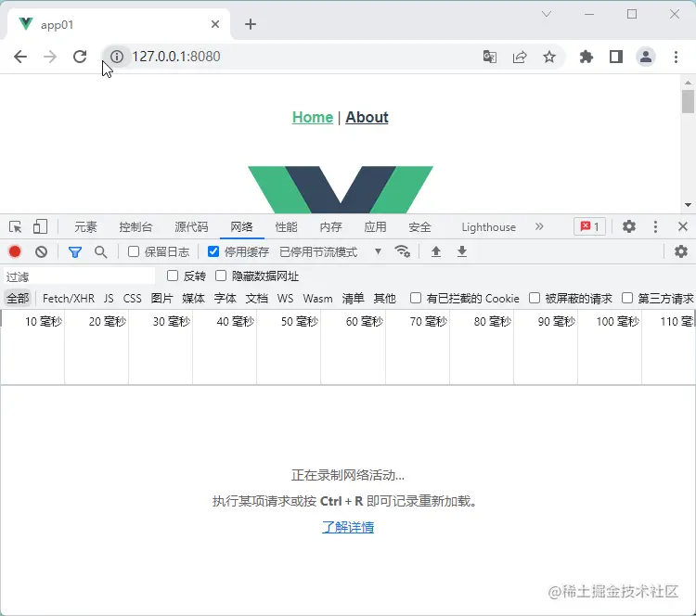Open the Home link on the page
The height and width of the screenshot is (616, 696).
(313, 117)
